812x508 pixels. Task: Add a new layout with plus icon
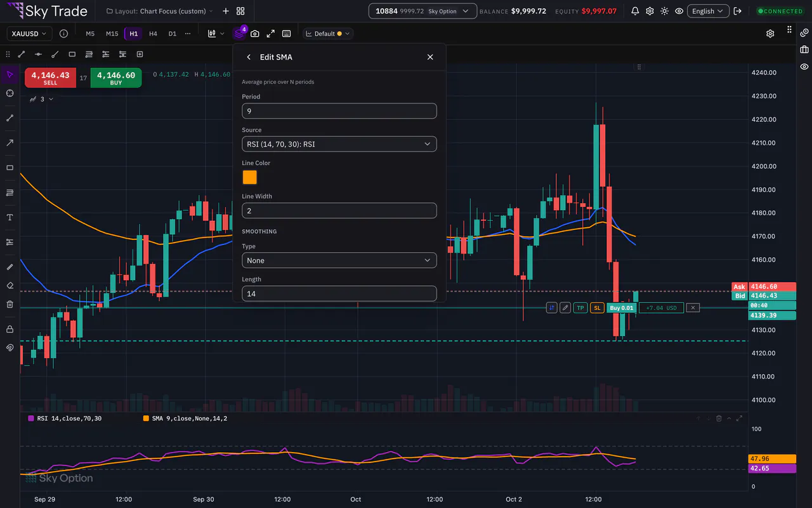(226, 11)
